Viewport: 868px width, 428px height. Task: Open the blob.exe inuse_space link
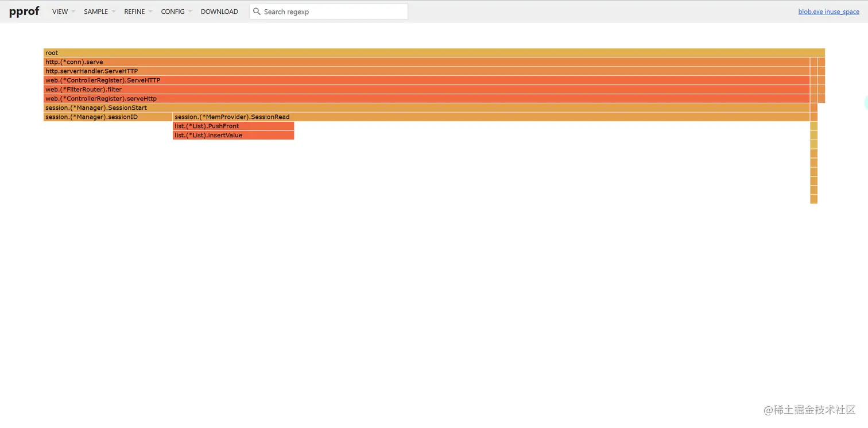(828, 11)
